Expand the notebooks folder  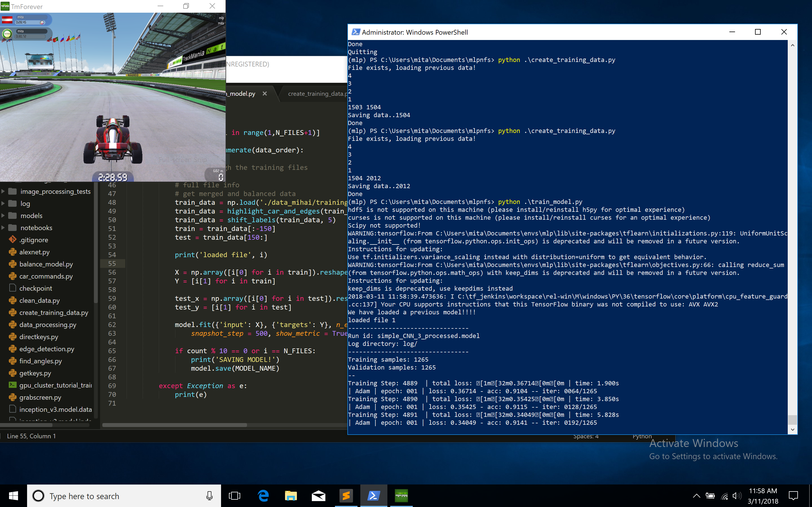click(x=3, y=228)
